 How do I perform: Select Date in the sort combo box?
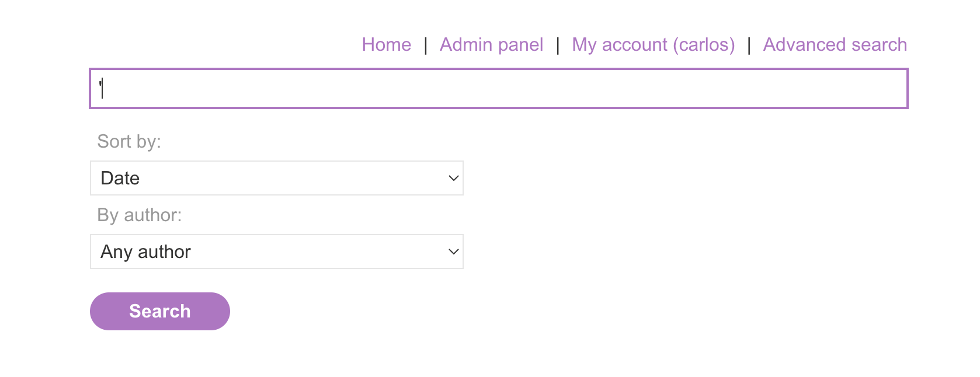click(276, 178)
